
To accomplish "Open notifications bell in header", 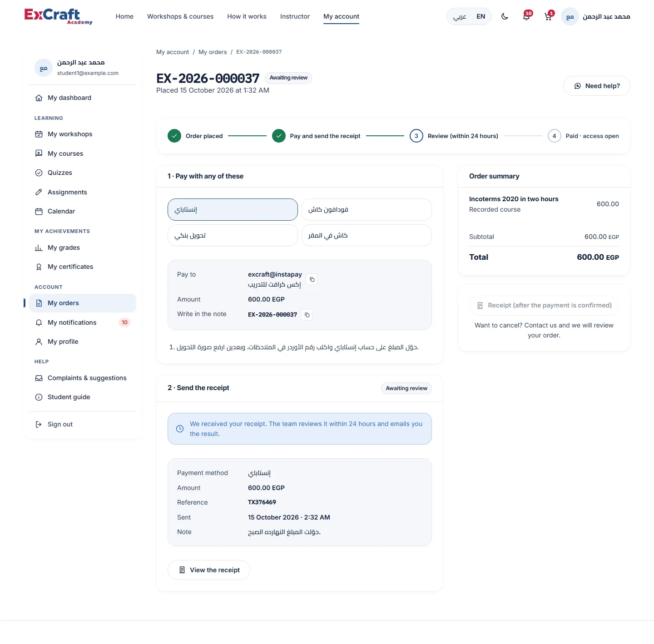I will 526,16.
